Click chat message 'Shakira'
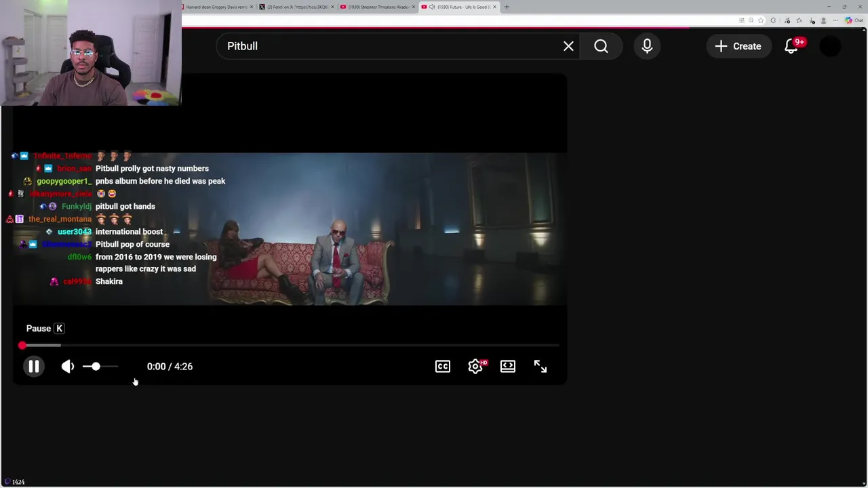 click(x=109, y=282)
